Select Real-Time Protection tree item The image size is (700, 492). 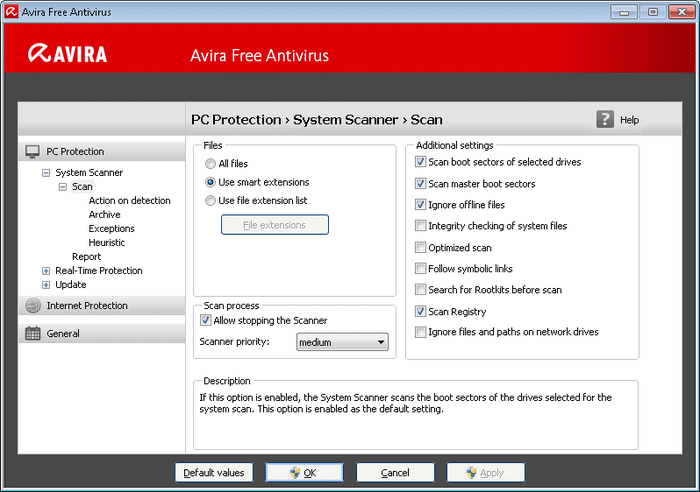click(x=99, y=271)
